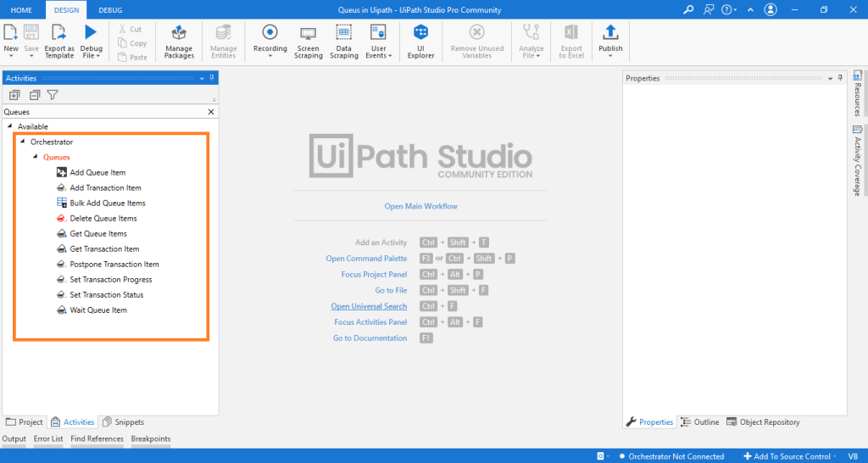
Task: Collapse the Queues category node
Action: [x=36, y=158]
